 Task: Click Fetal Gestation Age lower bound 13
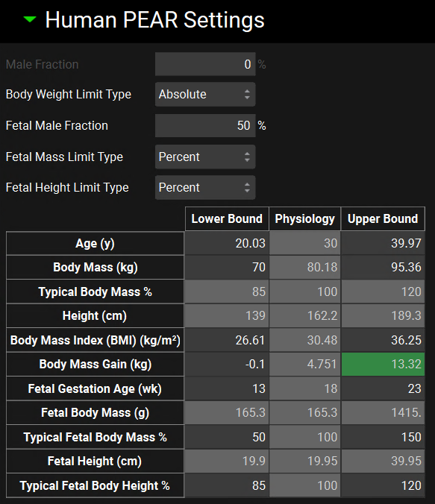tap(227, 388)
